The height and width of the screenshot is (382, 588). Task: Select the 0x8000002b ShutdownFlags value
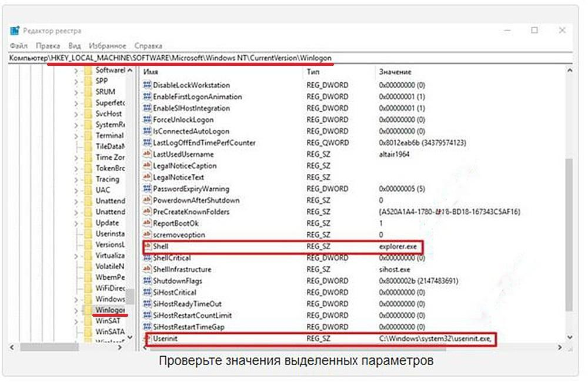coord(419,281)
